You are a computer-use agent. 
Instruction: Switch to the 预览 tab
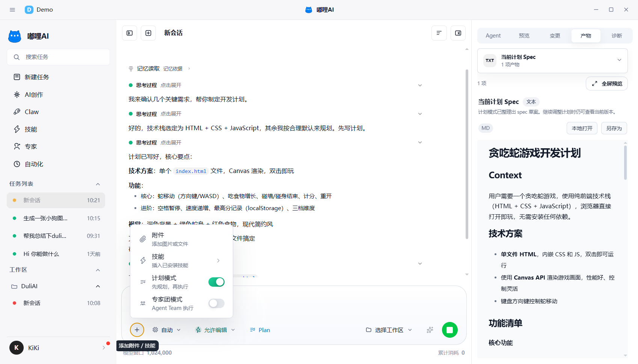(x=524, y=36)
